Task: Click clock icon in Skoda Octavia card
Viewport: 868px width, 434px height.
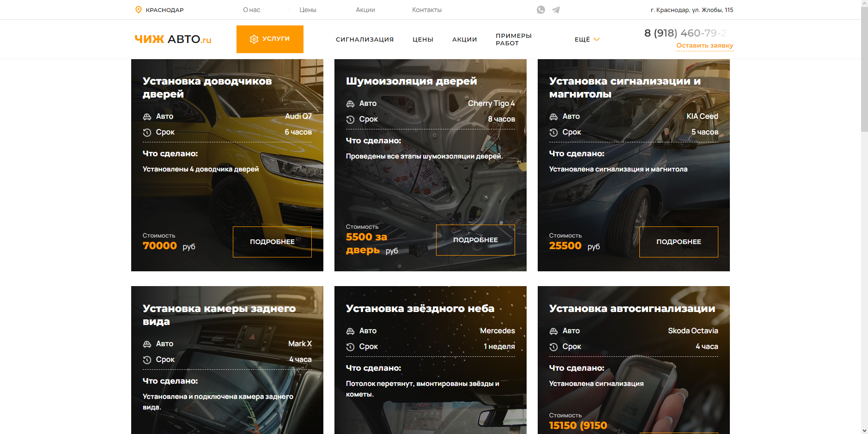Action: [x=553, y=347]
